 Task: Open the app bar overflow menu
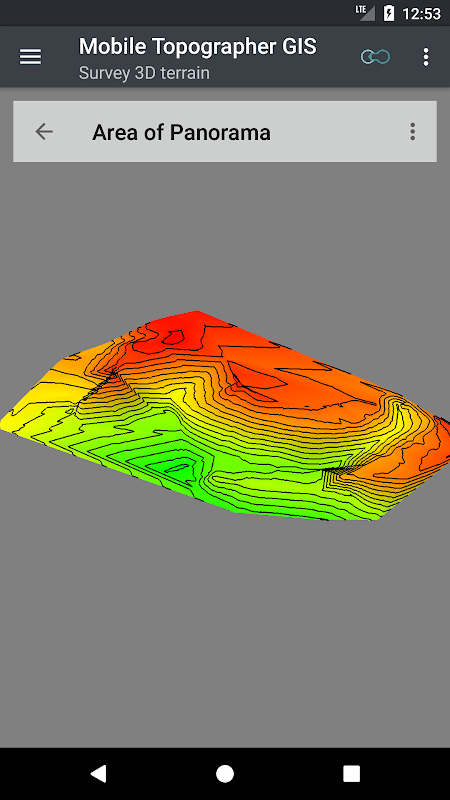tap(426, 57)
